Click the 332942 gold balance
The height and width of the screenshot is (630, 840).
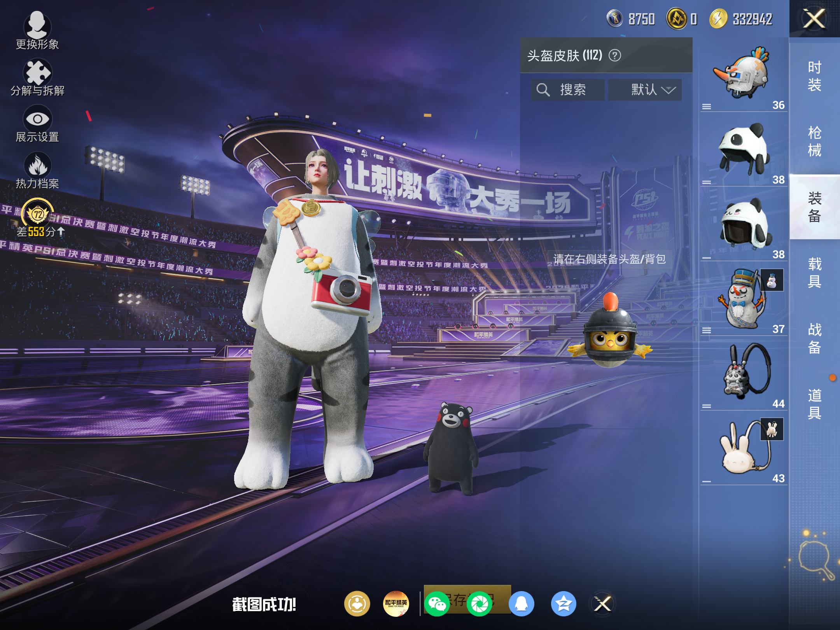(752, 19)
